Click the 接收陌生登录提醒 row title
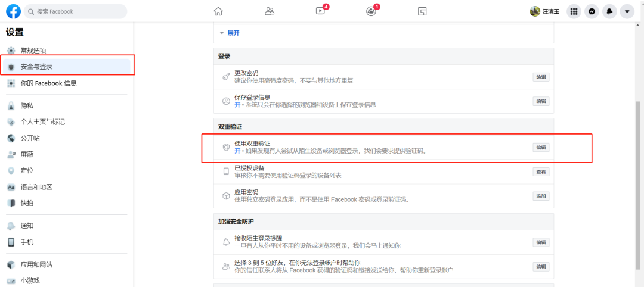The width and height of the screenshot is (644, 287). tap(258, 238)
